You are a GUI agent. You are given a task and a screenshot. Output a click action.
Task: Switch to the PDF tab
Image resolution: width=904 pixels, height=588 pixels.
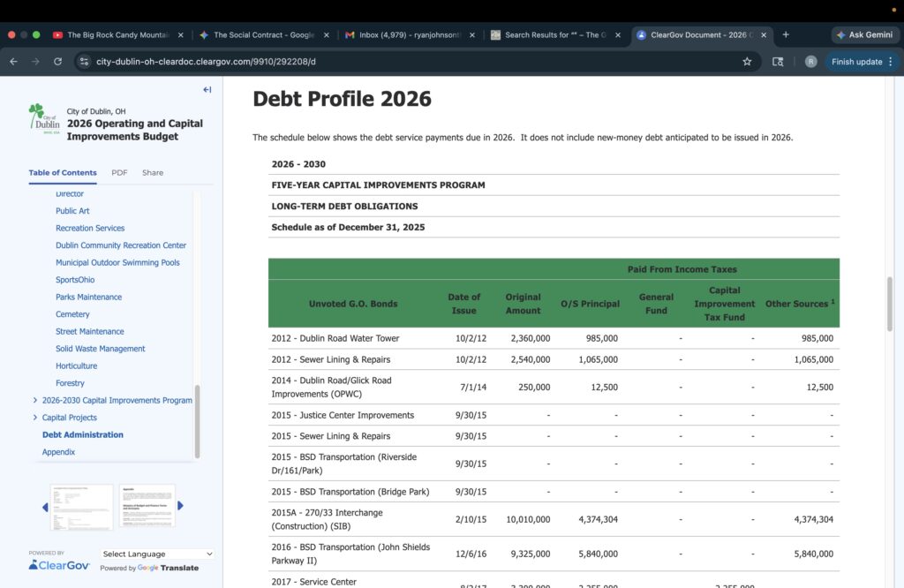point(119,173)
